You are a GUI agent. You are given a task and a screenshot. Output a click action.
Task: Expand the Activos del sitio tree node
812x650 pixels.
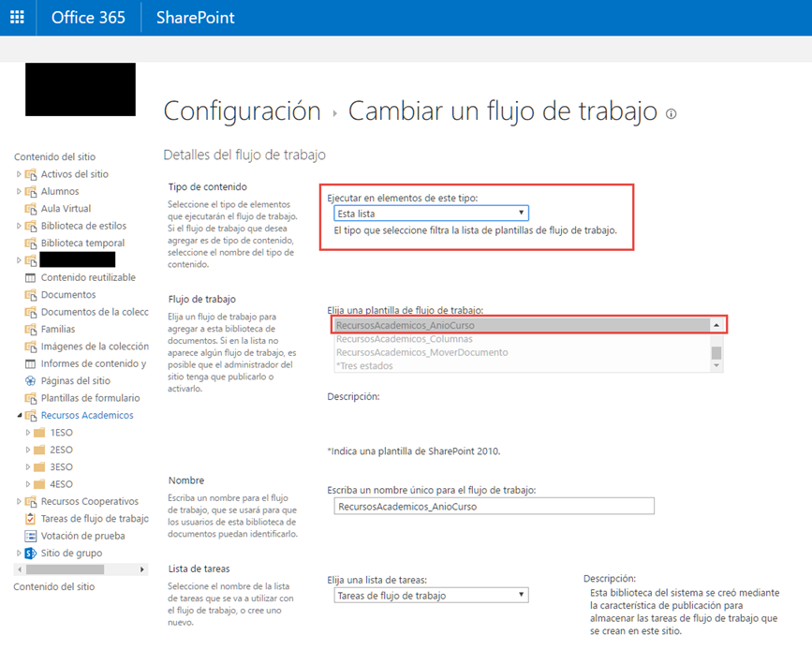pyautogui.click(x=17, y=174)
